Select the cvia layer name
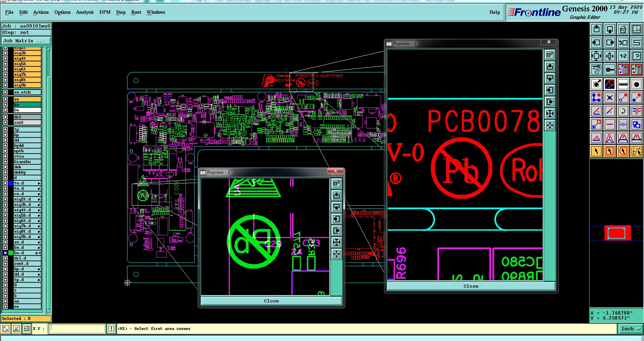The image size is (644, 341). point(27,156)
